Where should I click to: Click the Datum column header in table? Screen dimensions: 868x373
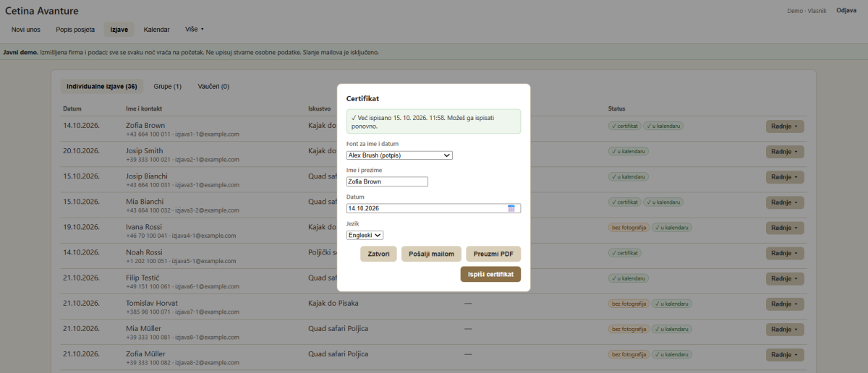click(x=72, y=108)
